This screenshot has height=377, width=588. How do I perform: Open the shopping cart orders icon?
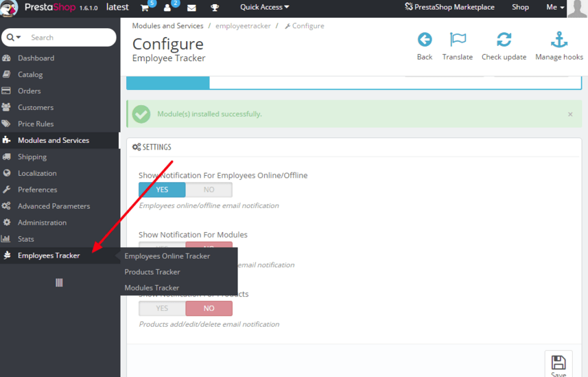(145, 8)
